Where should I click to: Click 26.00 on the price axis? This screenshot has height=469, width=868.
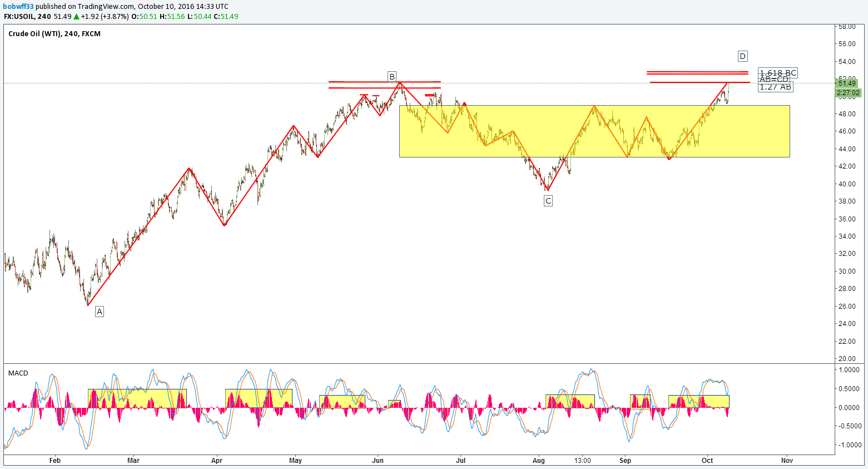point(847,307)
